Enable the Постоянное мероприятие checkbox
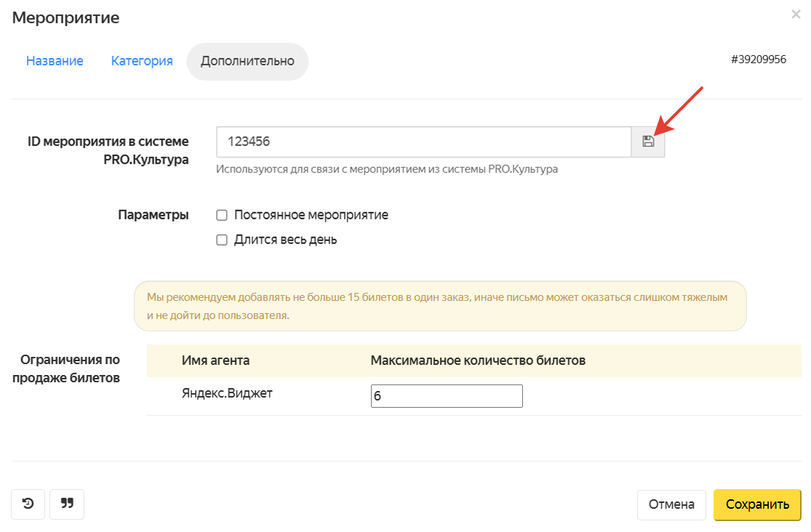The image size is (811, 532). (x=223, y=215)
